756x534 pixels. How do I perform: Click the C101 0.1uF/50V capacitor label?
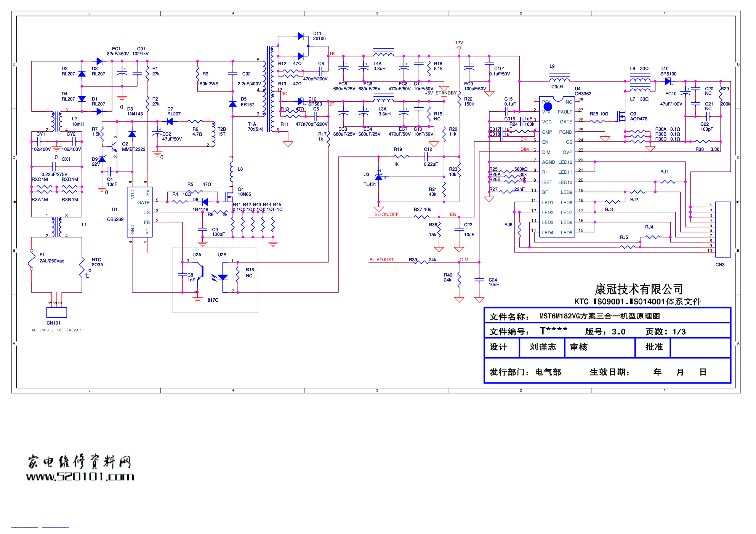tap(500, 71)
